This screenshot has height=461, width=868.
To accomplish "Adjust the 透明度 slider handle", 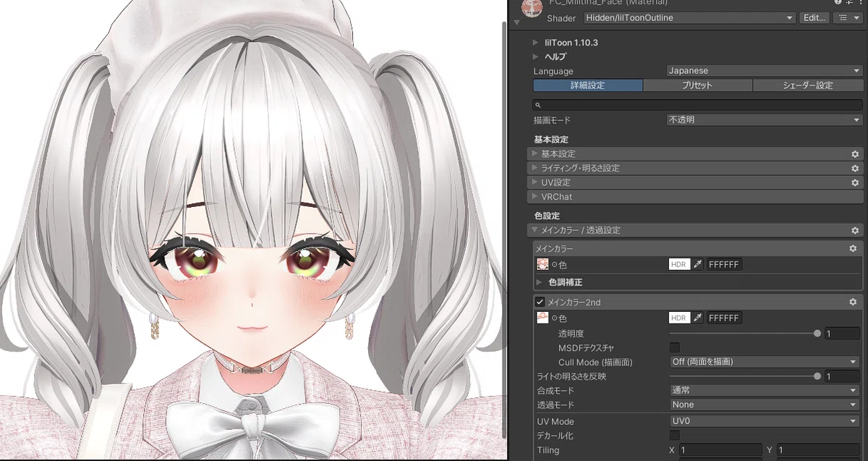I will tap(817, 334).
